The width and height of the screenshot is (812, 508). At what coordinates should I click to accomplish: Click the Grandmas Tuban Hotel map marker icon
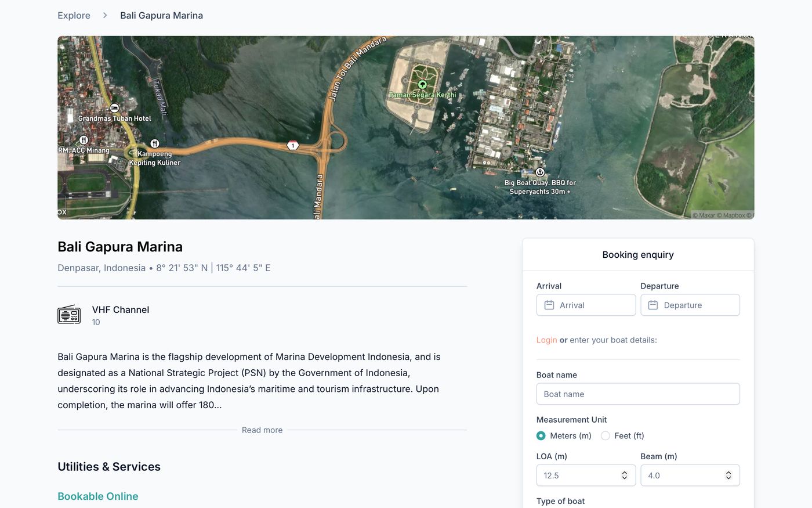coord(114,108)
